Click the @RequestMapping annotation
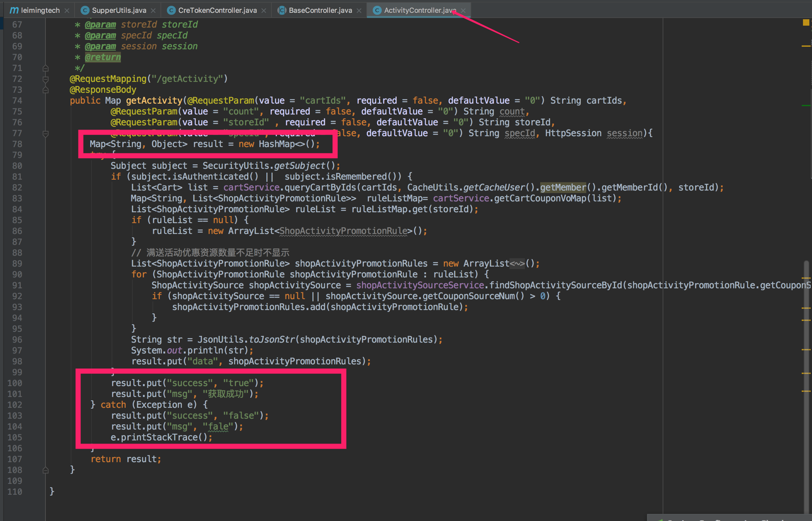This screenshot has height=521, width=812. point(108,79)
